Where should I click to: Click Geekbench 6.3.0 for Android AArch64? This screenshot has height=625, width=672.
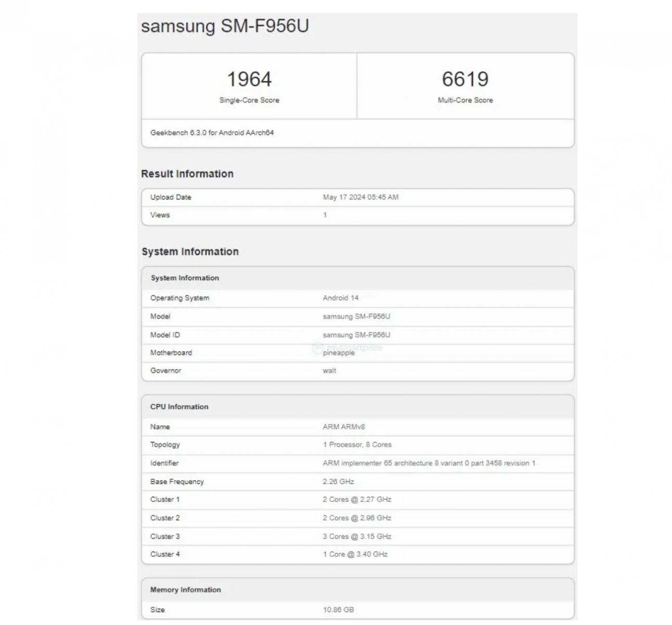point(212,133)
